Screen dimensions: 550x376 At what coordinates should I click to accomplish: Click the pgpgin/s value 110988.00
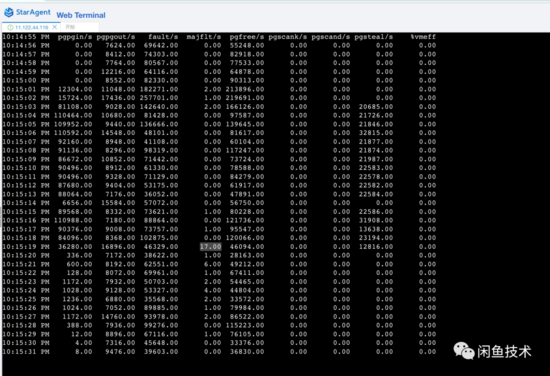tap(73, 220)
